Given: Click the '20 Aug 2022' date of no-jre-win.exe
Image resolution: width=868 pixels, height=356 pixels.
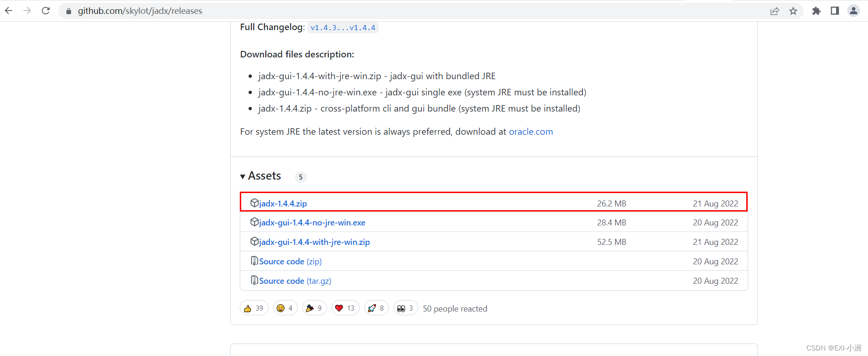Looking at the screenshot, I should click(716, 223).
